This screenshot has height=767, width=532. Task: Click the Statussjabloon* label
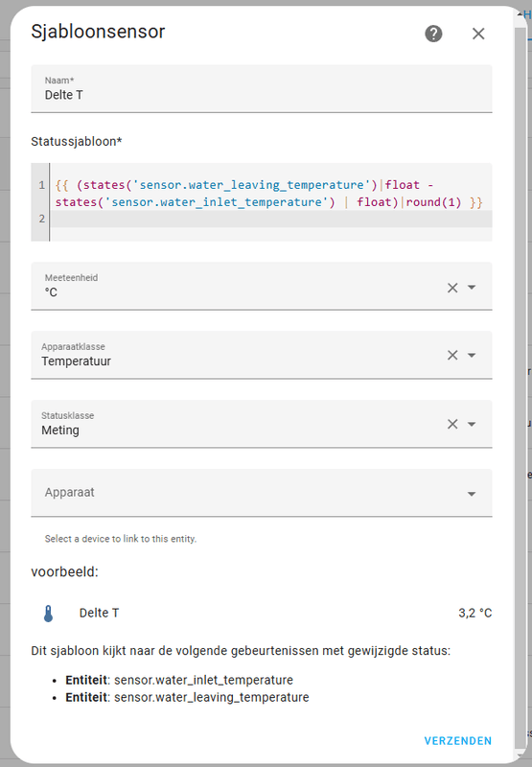[x=77, y=141]
